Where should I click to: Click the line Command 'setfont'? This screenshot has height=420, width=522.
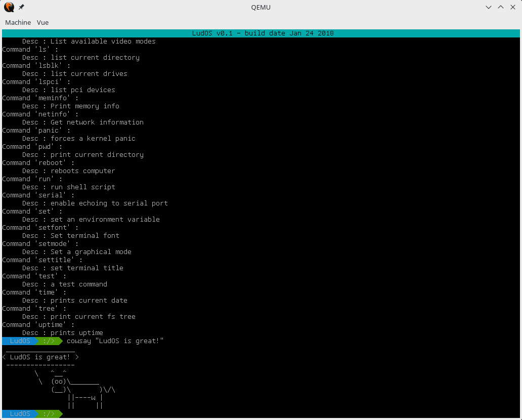pyautogui.click(x=40, y=228)
